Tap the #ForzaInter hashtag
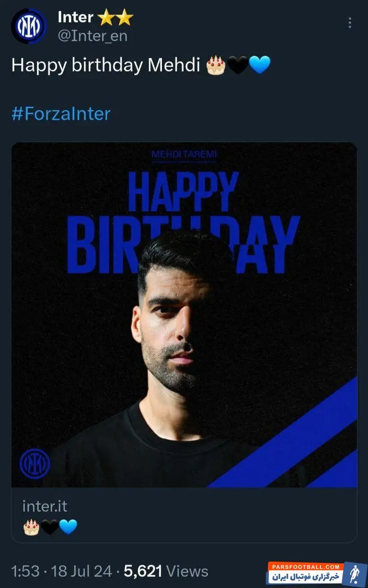Screen dimensions: 368x588 click(x=61, y=114)
